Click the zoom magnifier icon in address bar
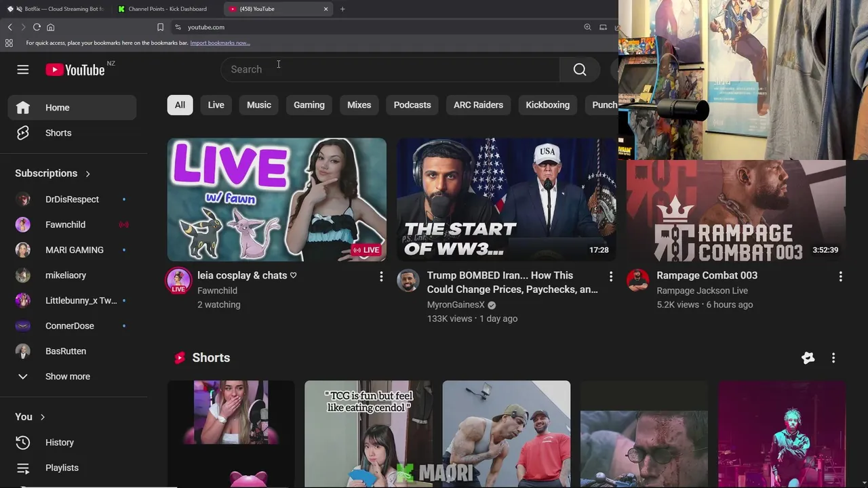Viewport: 868px width, 488px height. [x=587, y=27]
